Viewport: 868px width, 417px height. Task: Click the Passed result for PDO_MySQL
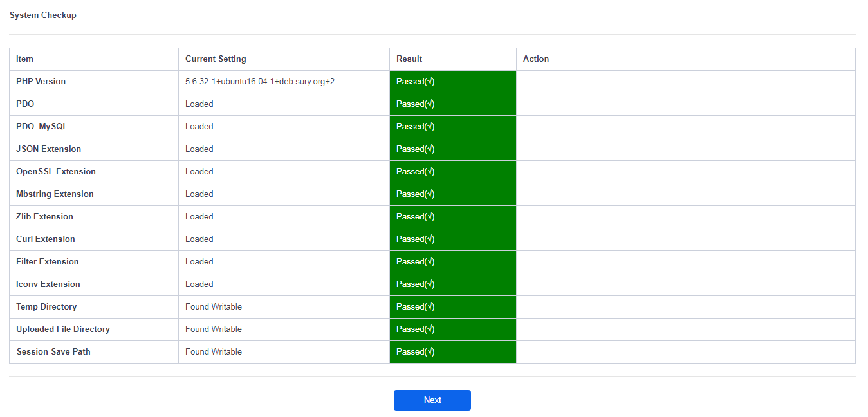[453, 127]
